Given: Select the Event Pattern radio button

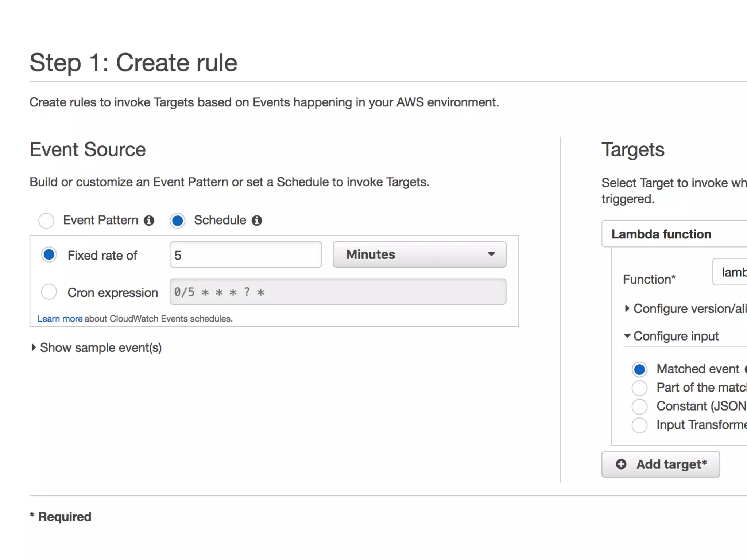Looking at the screenshot, I should (46, 221).
